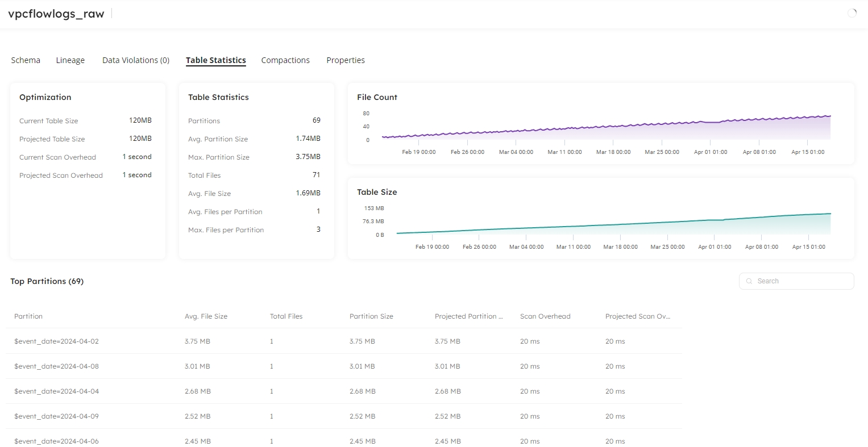
Task: Sort by Partition Size column header
Action: click(x=371, y=316)
